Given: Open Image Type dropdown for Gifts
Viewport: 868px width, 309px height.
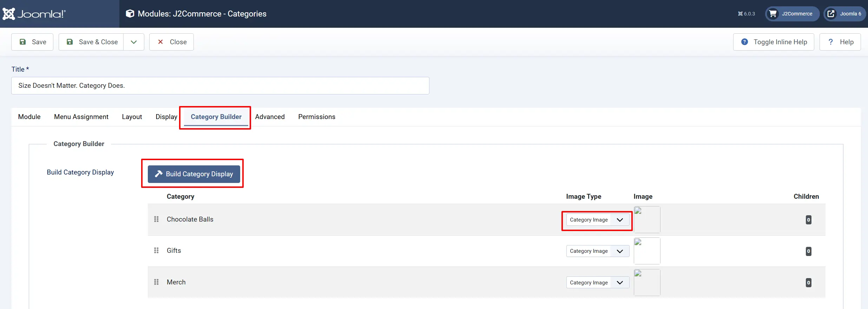Looking at the screenshot, I should coord(598,251).
